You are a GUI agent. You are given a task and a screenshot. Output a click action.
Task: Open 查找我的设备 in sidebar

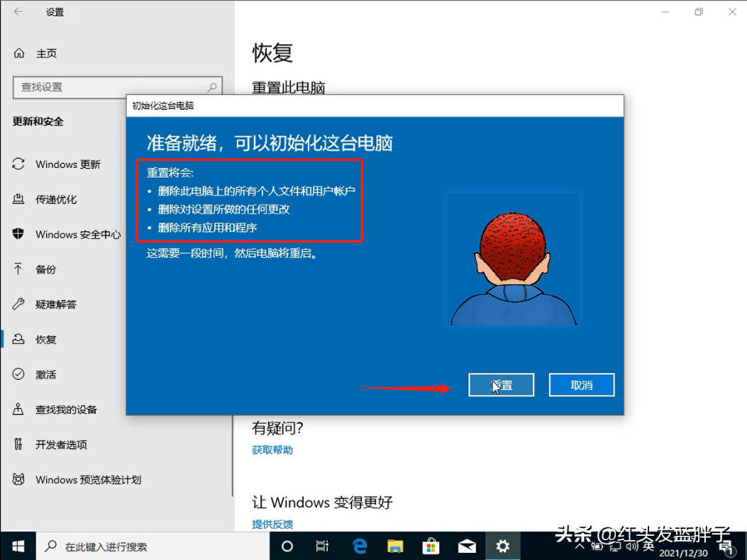coord(66,410)
